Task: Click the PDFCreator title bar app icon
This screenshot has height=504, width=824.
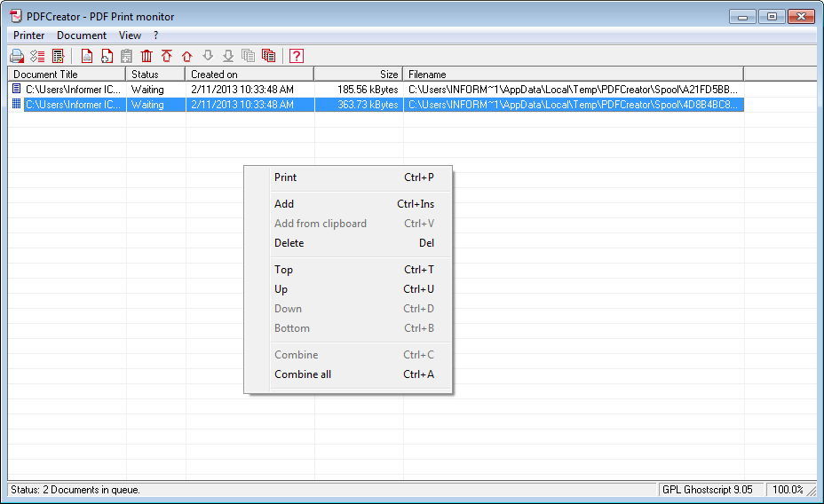Action: point(16,16)
